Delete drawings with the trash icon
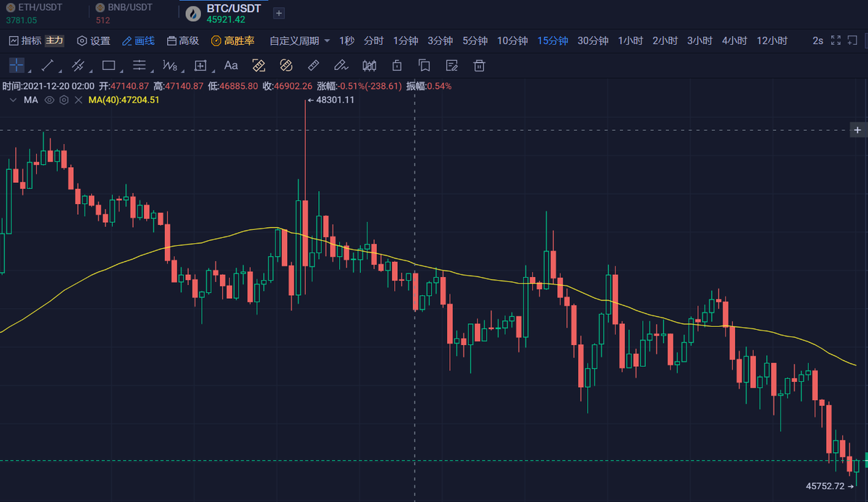 click(x=479, y=66)
